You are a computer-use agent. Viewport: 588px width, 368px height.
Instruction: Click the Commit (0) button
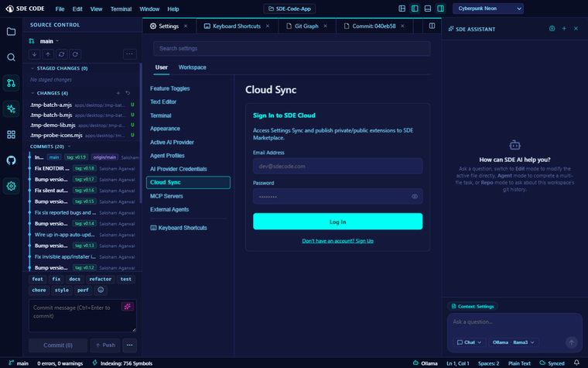(58, 345)
